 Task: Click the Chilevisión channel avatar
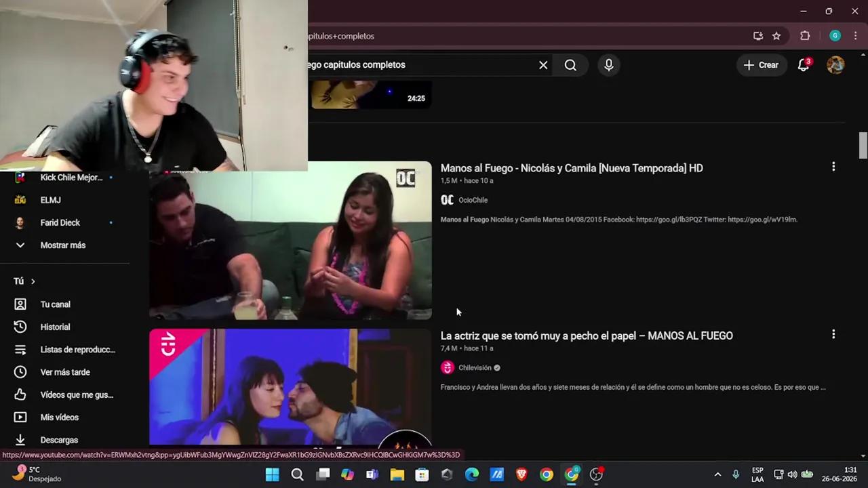(x=447, y=367)
